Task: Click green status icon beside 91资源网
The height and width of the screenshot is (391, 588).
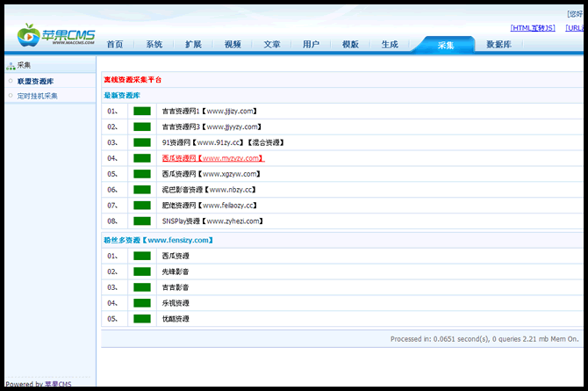Action: (x=141, y=142)
